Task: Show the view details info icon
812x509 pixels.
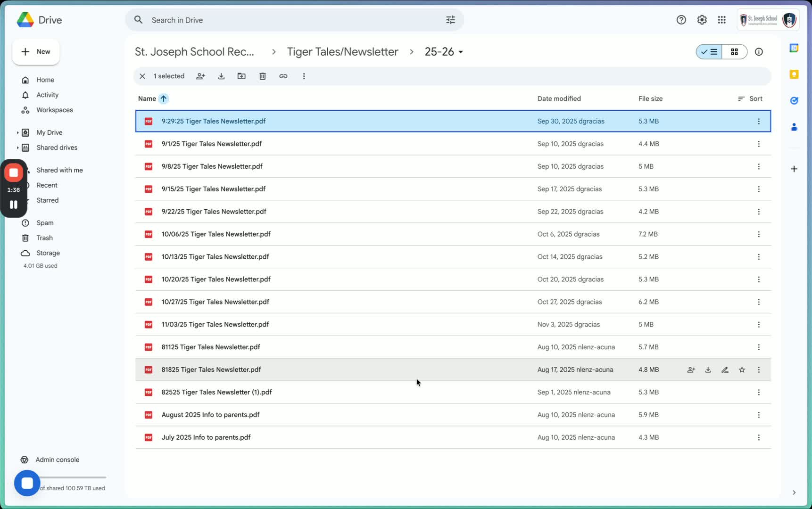Action: pyautogui.click(x=759, y=52)
